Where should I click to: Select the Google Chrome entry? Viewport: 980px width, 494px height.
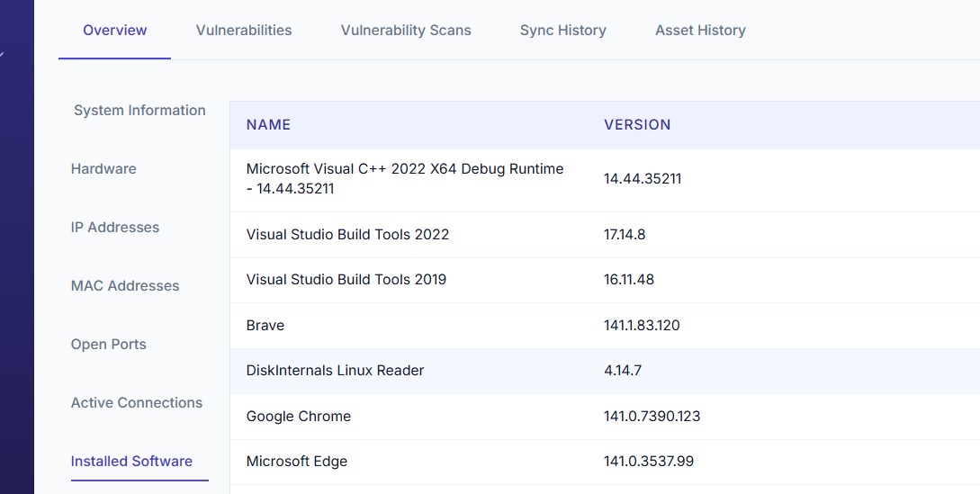[x=299, y=417]
